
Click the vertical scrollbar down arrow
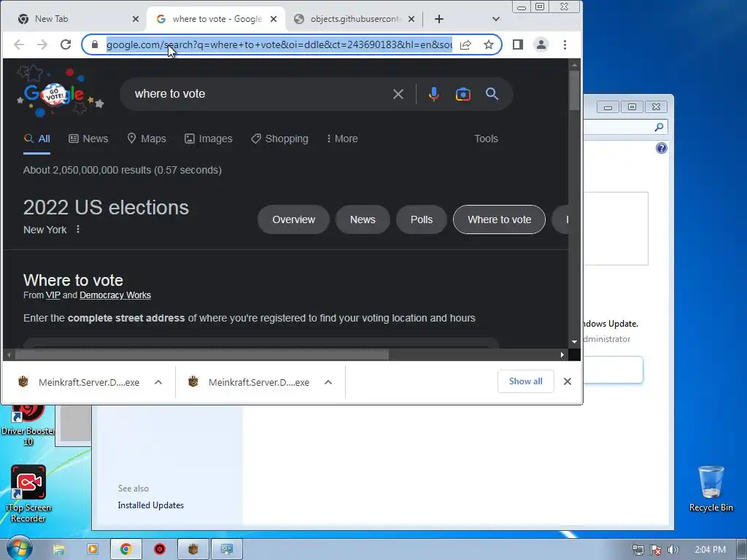coord(575,341)
